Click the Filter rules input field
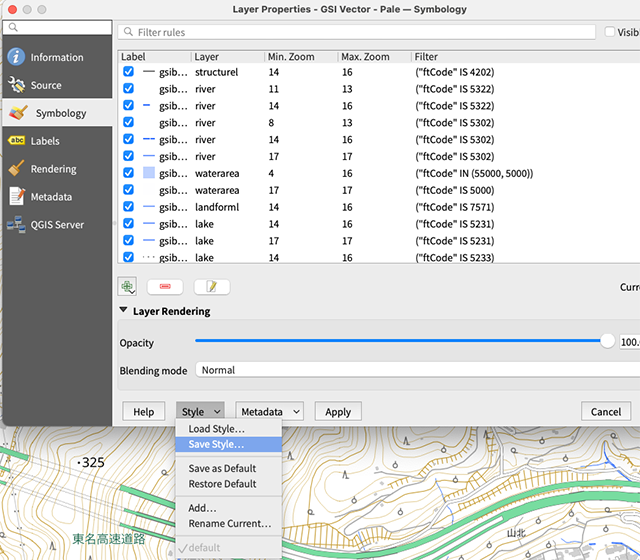The image size is (640, 560). click(x=356, y=32)
